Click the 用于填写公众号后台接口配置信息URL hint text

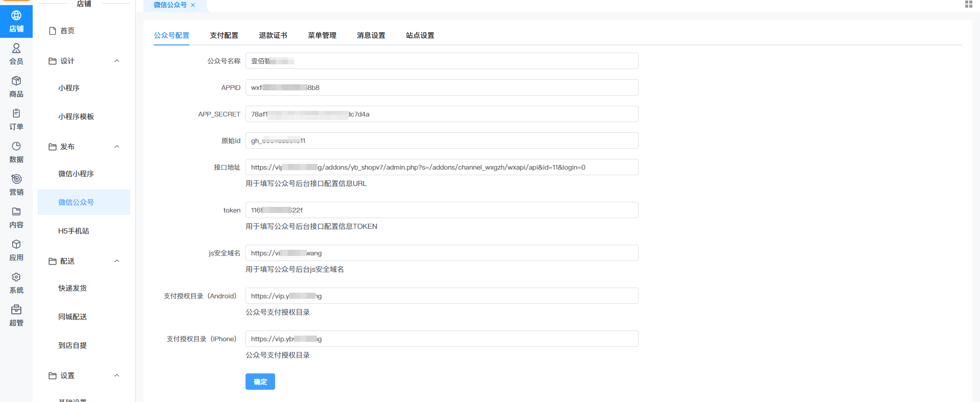coord(306,183)
